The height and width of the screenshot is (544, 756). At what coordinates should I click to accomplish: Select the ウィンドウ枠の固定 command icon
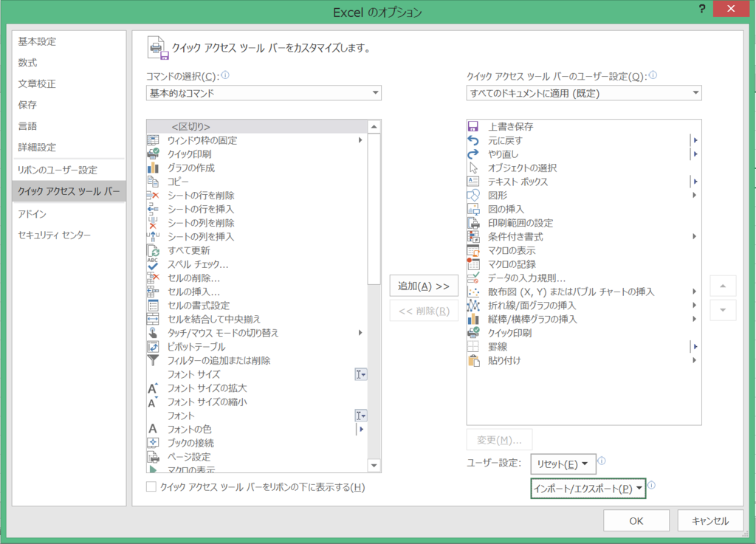point(153,140)
